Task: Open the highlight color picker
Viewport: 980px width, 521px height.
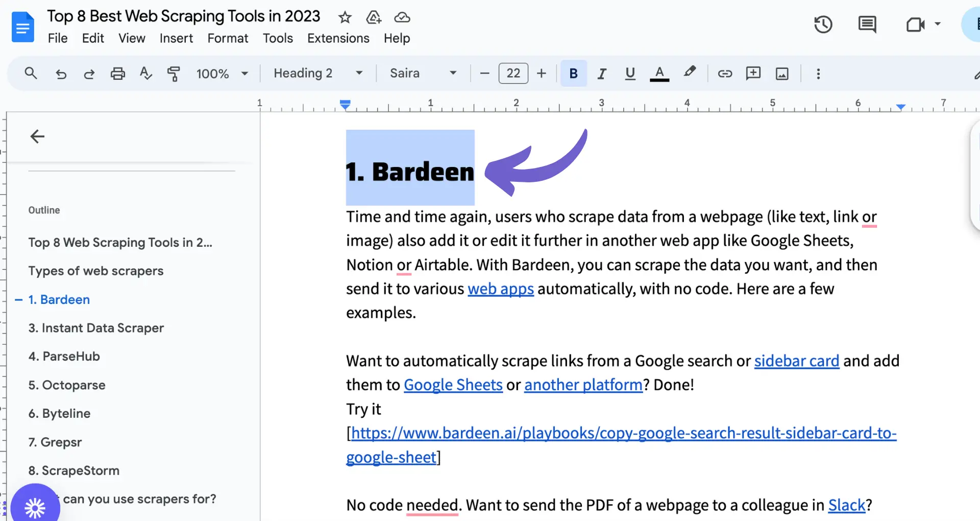Action: 690,73
